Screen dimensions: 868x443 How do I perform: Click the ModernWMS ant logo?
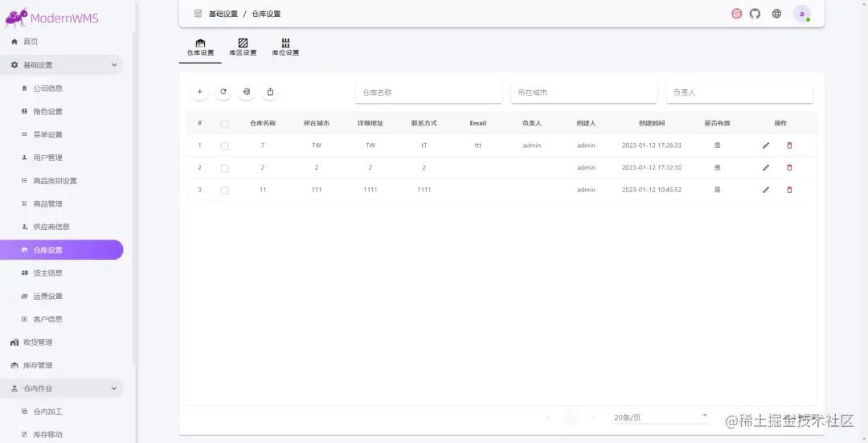(x=16, y=18)
